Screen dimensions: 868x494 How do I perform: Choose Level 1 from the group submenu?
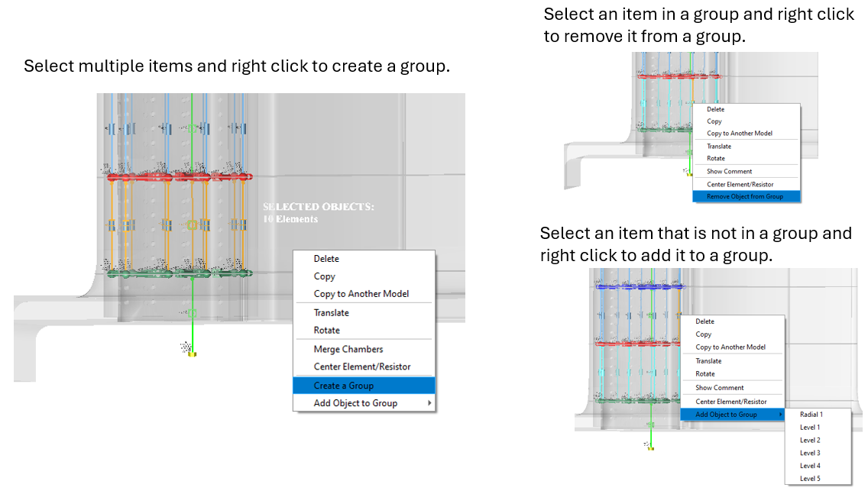pyautogui.click(x=810, y=428)
